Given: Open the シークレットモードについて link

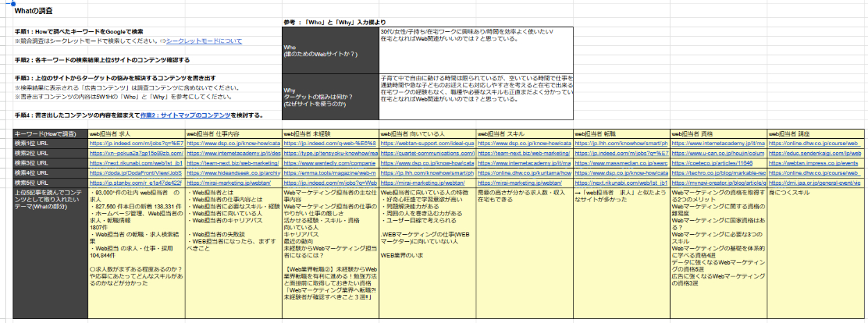Looking at the screenshot, I should point(204,41).
